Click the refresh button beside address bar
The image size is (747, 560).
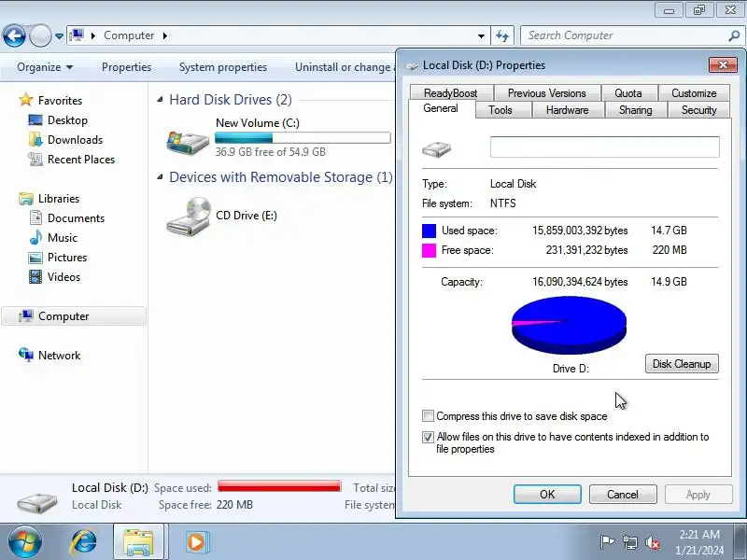pos(502,35)
